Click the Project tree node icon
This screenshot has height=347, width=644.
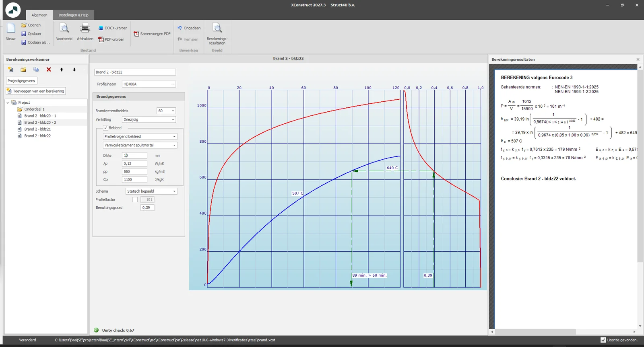[x=14, y=103]
